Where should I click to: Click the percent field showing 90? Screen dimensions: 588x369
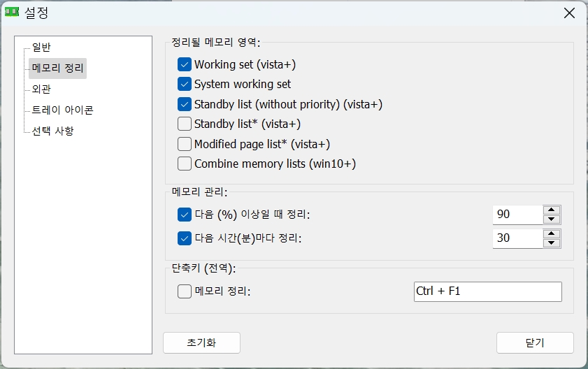517,215
